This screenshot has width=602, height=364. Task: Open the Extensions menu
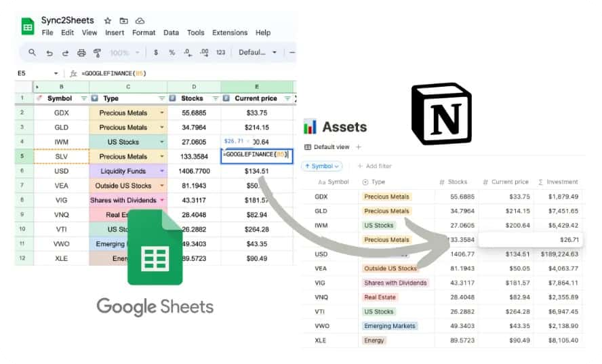click(x=230, y=33)
